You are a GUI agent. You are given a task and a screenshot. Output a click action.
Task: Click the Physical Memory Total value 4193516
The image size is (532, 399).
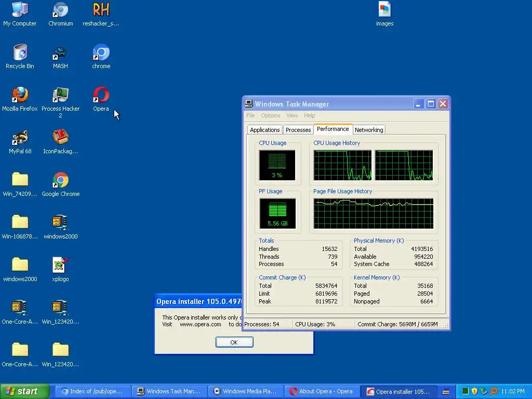pos(422,249)
